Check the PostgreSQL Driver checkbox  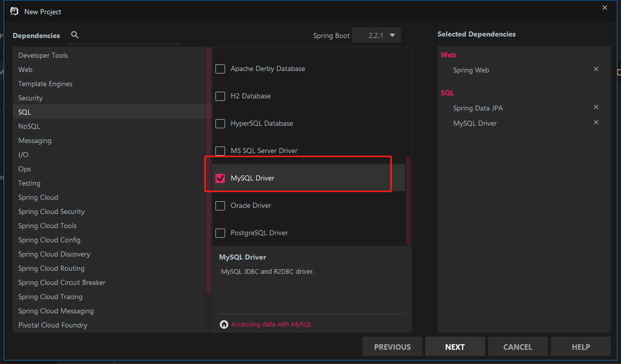[x=221, y=233]
